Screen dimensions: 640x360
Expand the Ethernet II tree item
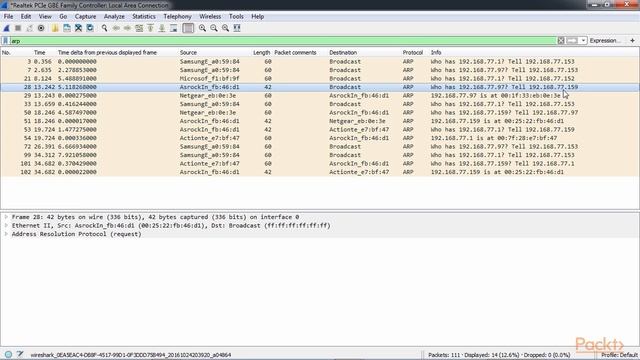(x=6, y=226)
